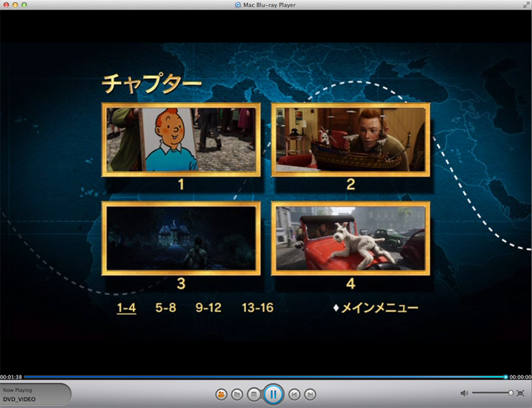532x408 pixels.
Task: Show chapters 9-12 page
Action: 208,307
